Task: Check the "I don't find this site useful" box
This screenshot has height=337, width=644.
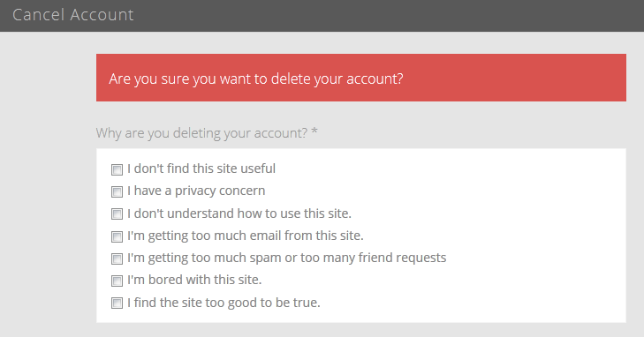Action: (x=117, y=169)
